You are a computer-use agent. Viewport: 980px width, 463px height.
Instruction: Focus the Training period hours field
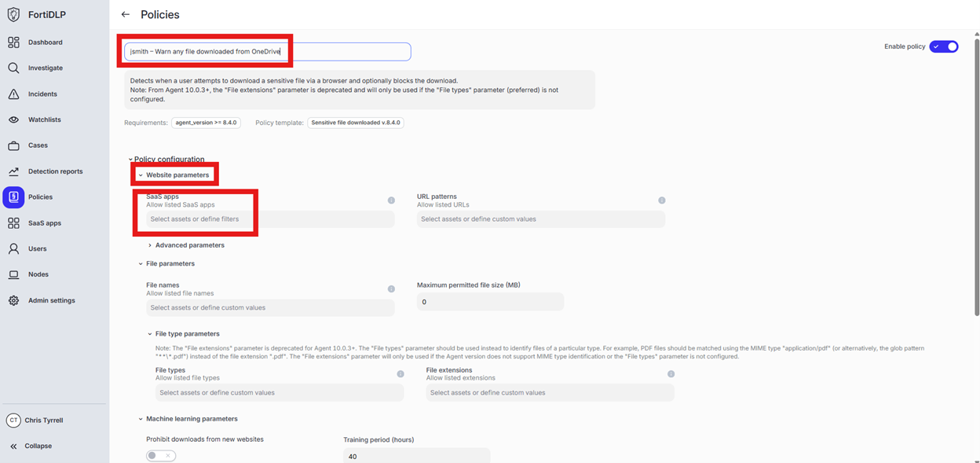click(416, 456)
